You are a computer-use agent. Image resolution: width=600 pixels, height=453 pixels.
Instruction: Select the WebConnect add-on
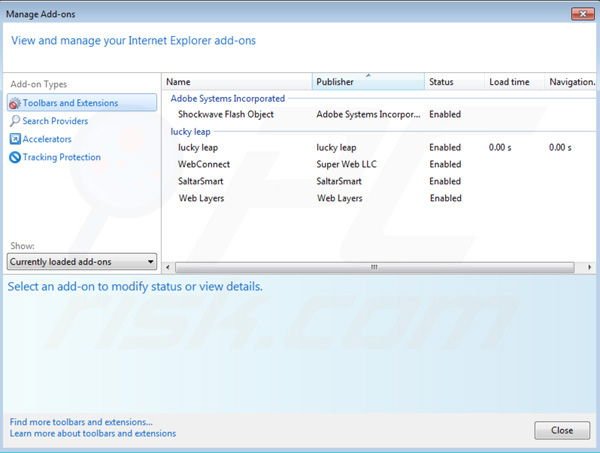(x=204, y=164)
